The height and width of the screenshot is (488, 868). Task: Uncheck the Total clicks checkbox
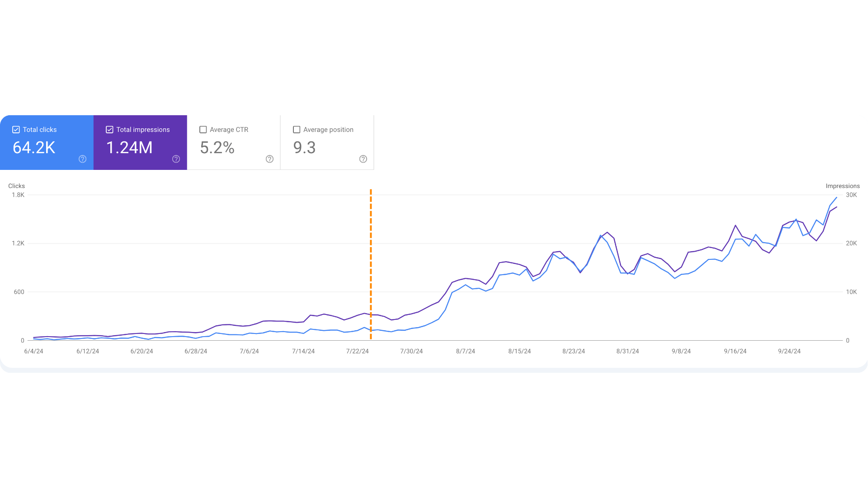[x=16, y=130]
